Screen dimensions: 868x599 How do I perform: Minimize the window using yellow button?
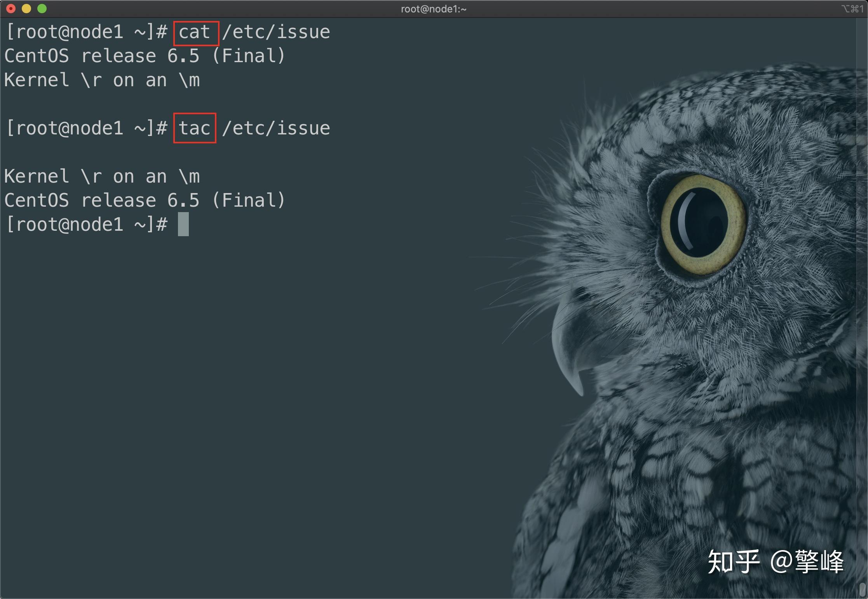[x=26, y=9]
